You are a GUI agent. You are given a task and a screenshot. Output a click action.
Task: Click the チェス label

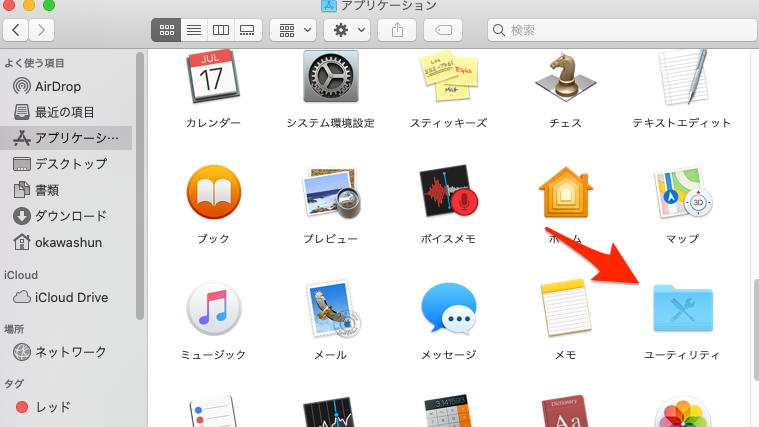point(565,123)
